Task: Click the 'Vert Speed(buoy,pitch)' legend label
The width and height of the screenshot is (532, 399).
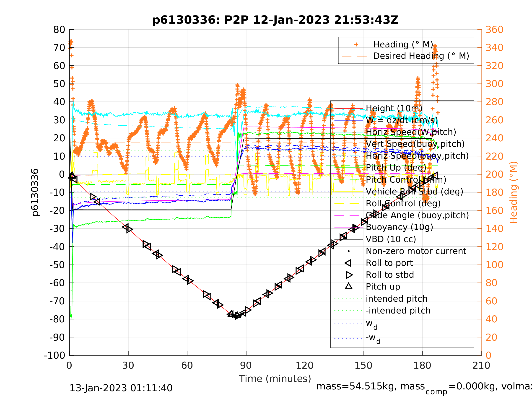Action: tap(415, 144)
